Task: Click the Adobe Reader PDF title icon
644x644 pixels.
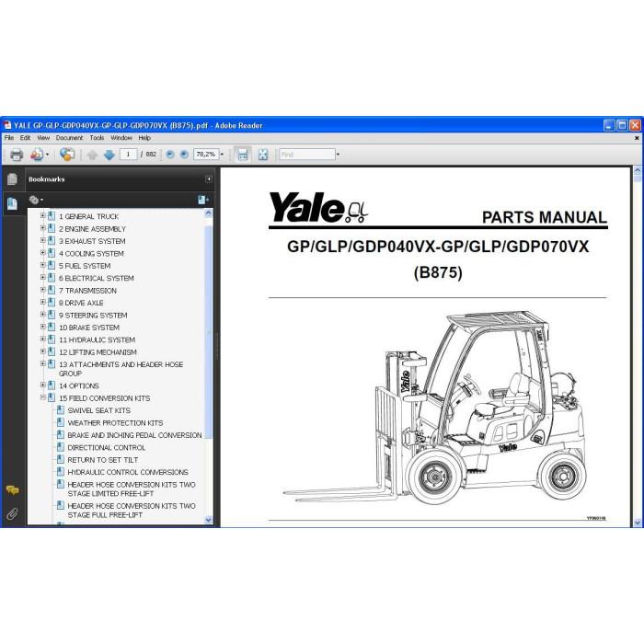Action: 7,125
